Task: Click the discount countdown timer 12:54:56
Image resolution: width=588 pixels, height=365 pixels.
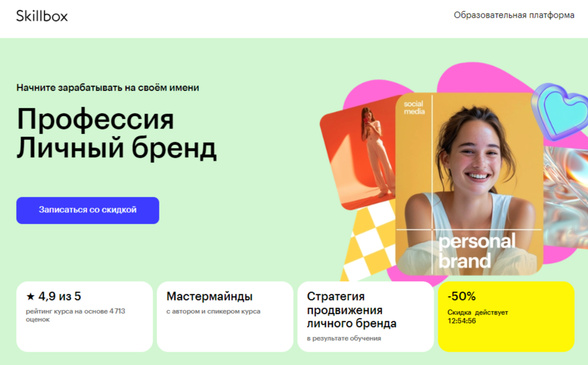Action: coord(462,321)
